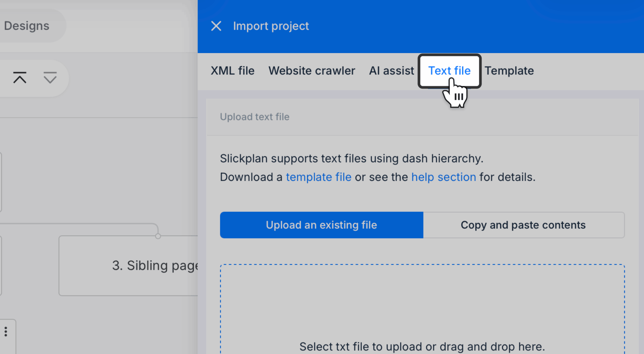Viewport: 644px width, 354px height.
Task: Choose Upload an existing file
Action: click(321, 225)
